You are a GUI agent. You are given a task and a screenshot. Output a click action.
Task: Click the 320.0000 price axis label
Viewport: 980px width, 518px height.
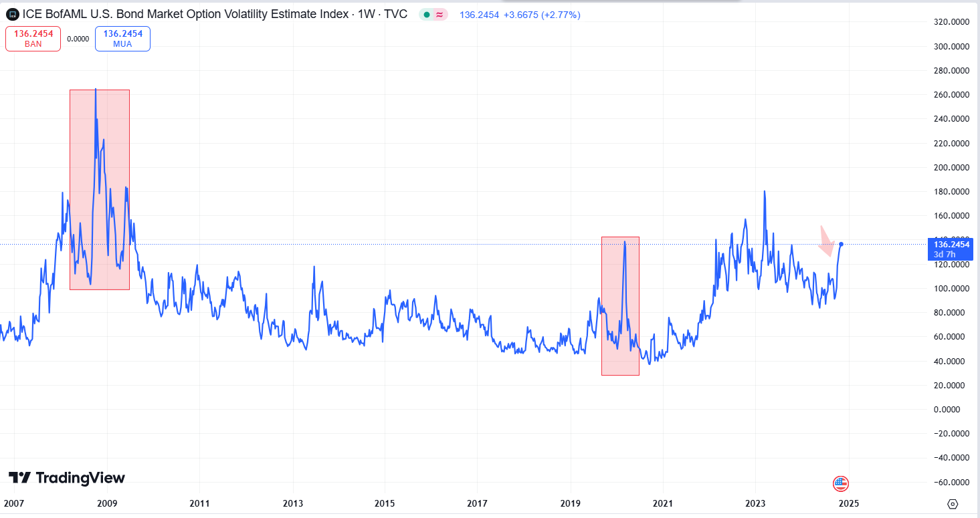tap(951, 22)
